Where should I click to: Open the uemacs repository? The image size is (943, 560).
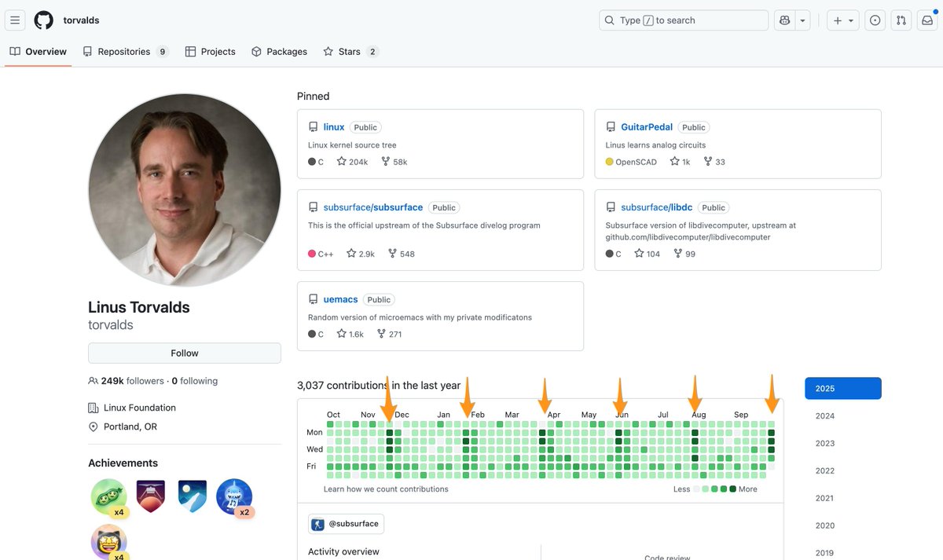[340, 299]
